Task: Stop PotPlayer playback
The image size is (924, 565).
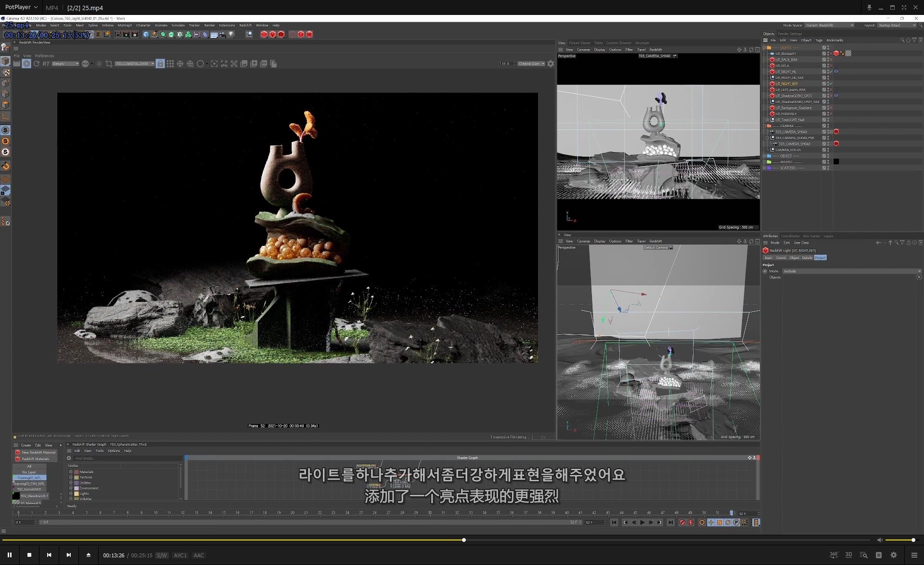Action: pos(29,555)
